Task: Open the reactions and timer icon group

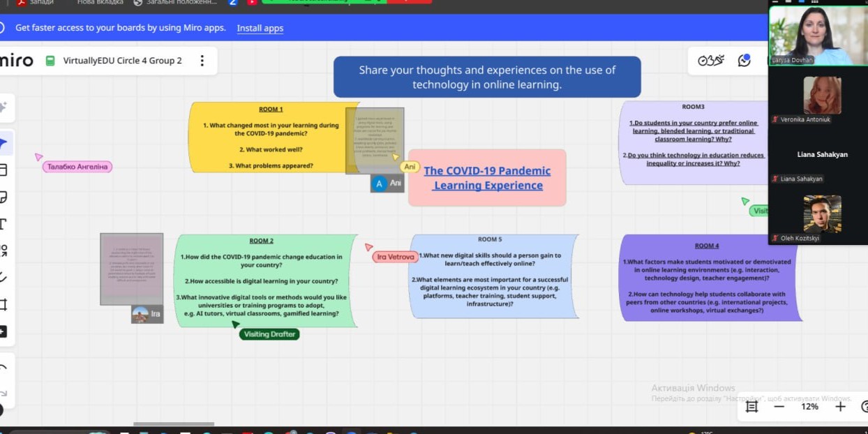Action: tap(711, 61)
